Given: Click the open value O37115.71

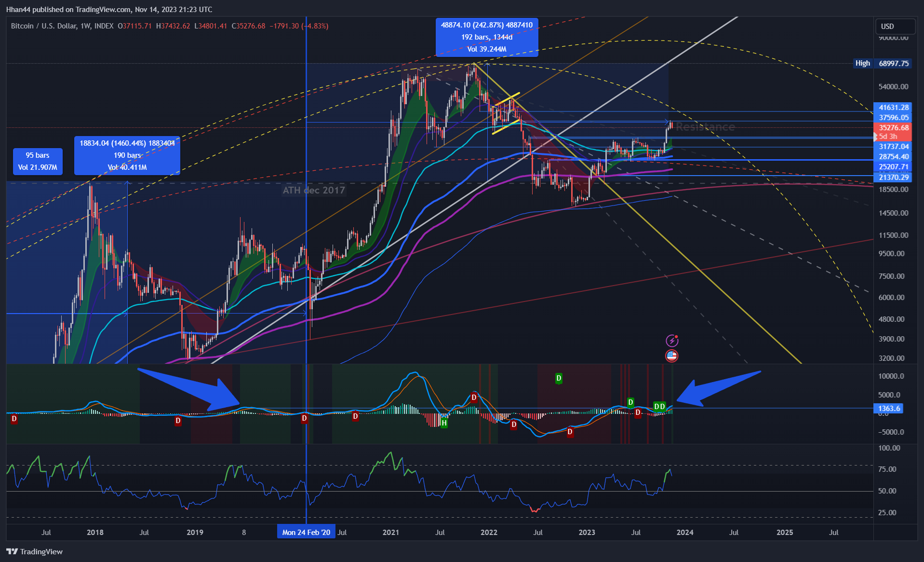Looking at the screenshot, I should pyautogui.click(x=134, y=26).
